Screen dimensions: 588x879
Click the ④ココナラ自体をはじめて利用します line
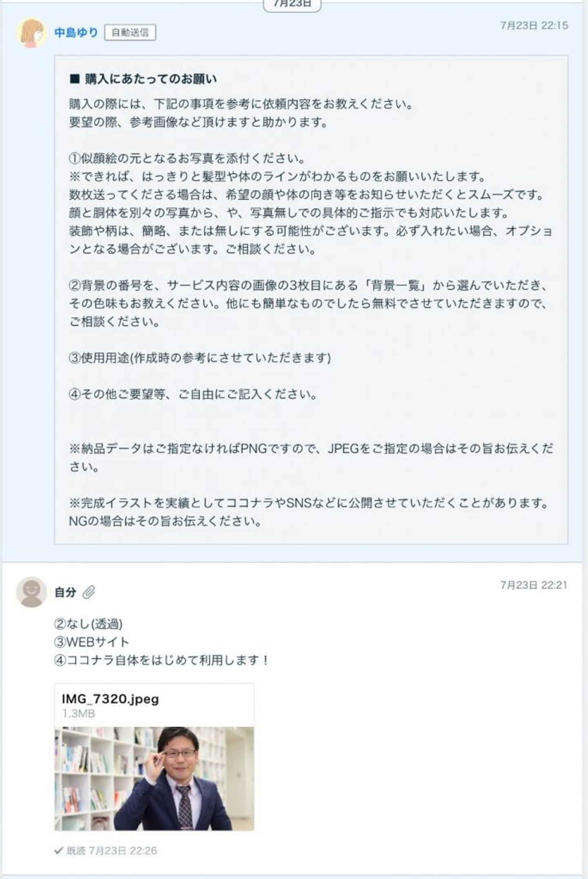(161, 660)
